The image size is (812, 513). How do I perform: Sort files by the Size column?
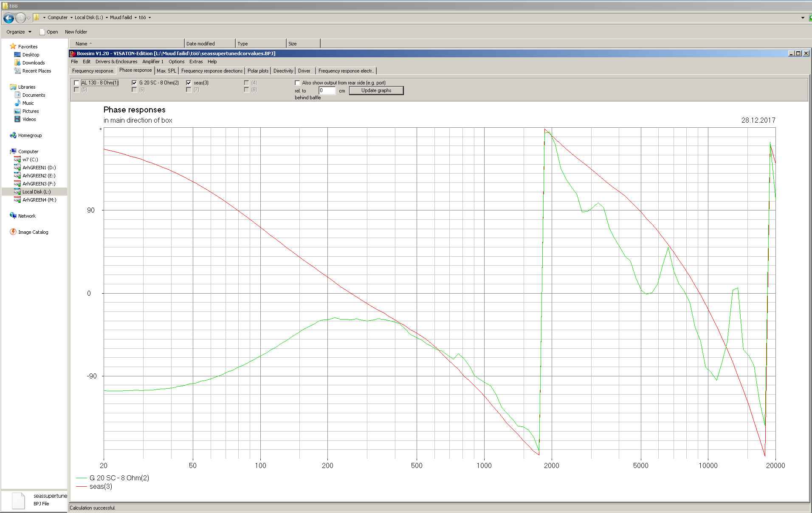pyautogui.click(x=303, y=44)
